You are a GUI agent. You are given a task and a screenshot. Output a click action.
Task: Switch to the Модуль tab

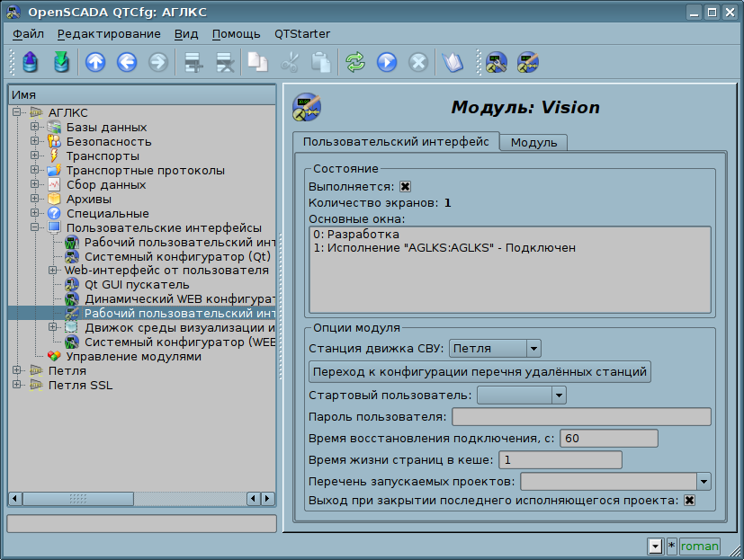533,143
